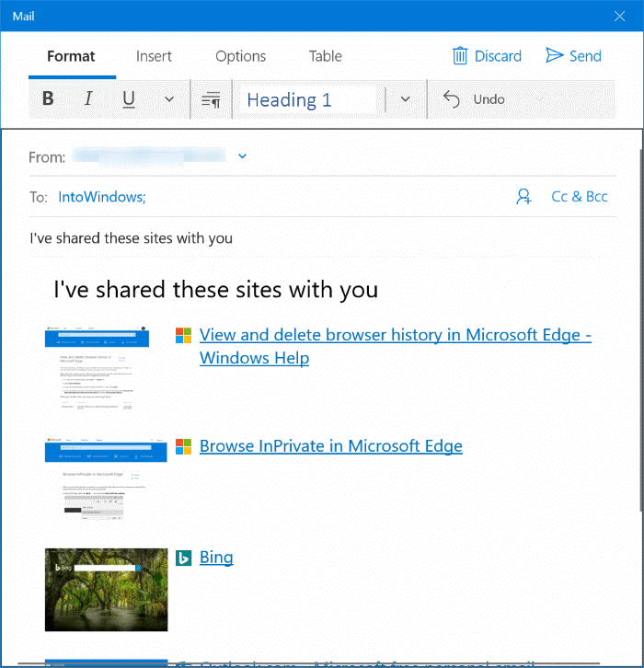
Task: Click Microsoft logo beside browser history link
Action: click(184, 335)
